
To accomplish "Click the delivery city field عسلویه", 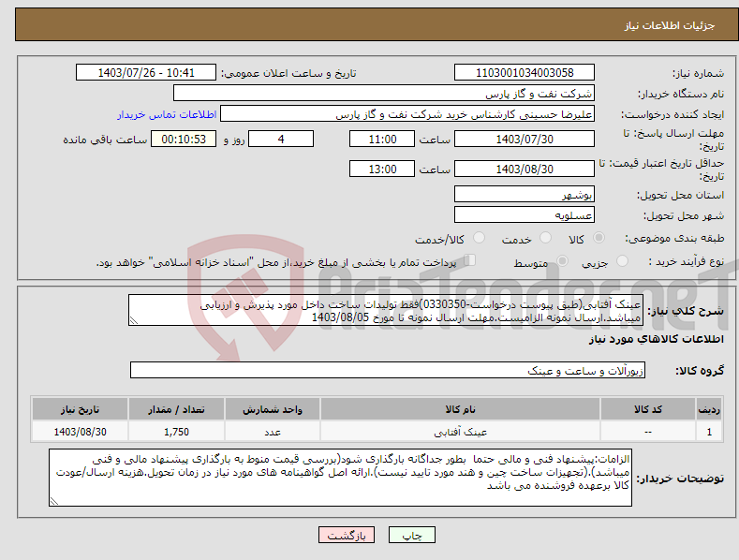I will click(x=525, y=215).
